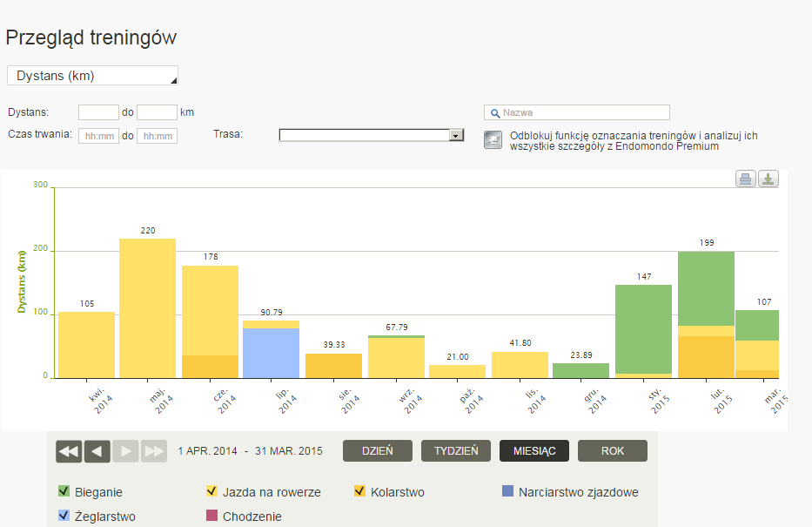Click the search magnifier icon in Nazwa field
The width and height of the screenshot is (812, 527).
pos(494,113)
